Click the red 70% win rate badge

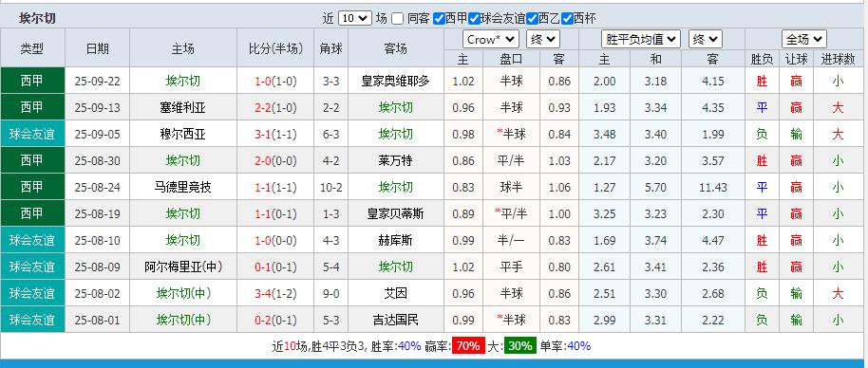pos(468,346)
